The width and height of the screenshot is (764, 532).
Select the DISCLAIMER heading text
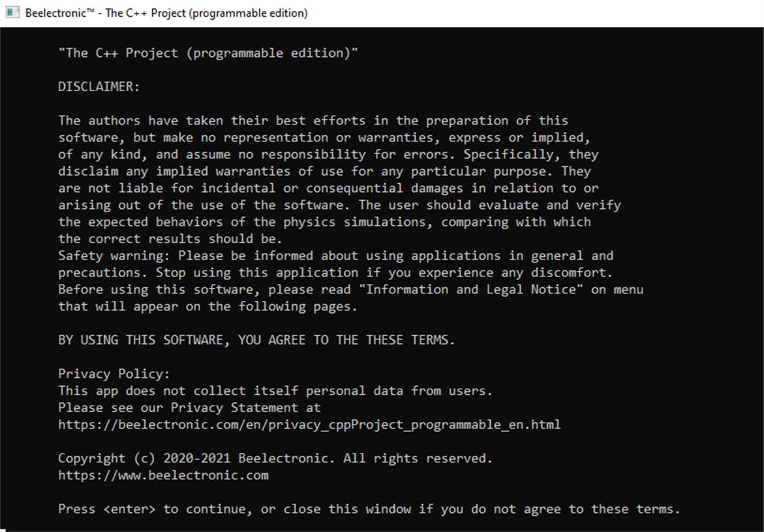[99, 87]
